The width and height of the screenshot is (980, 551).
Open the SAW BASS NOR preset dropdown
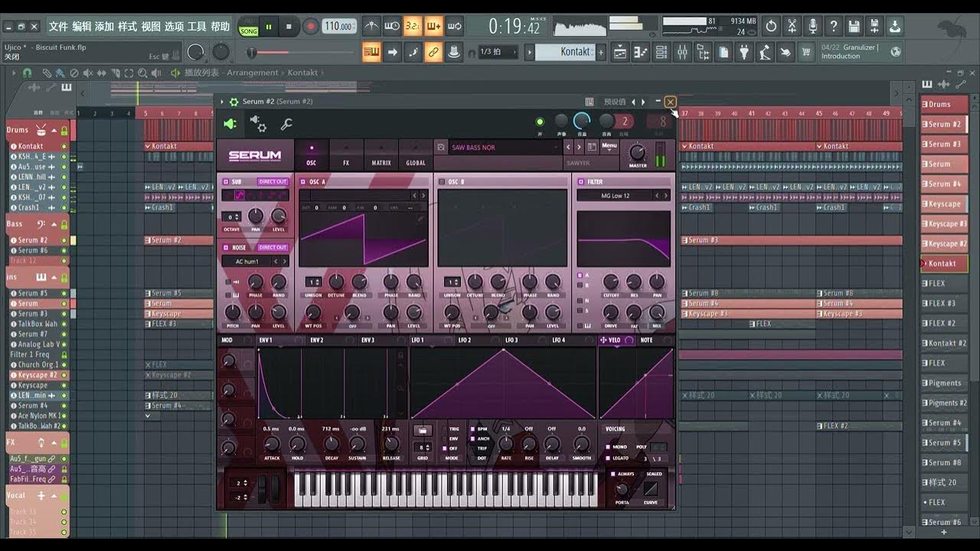tap(505, 147)
